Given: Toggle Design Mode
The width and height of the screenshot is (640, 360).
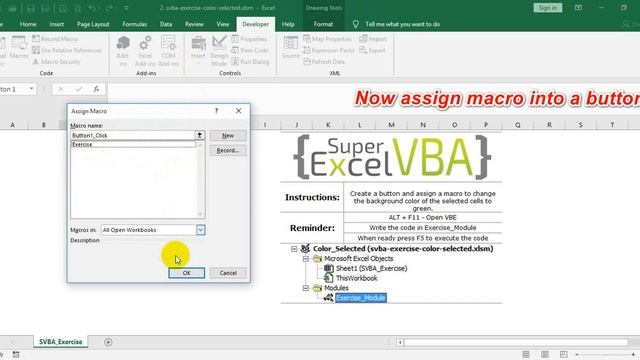Looking at the screenshot, I should [x=219, y=51].
